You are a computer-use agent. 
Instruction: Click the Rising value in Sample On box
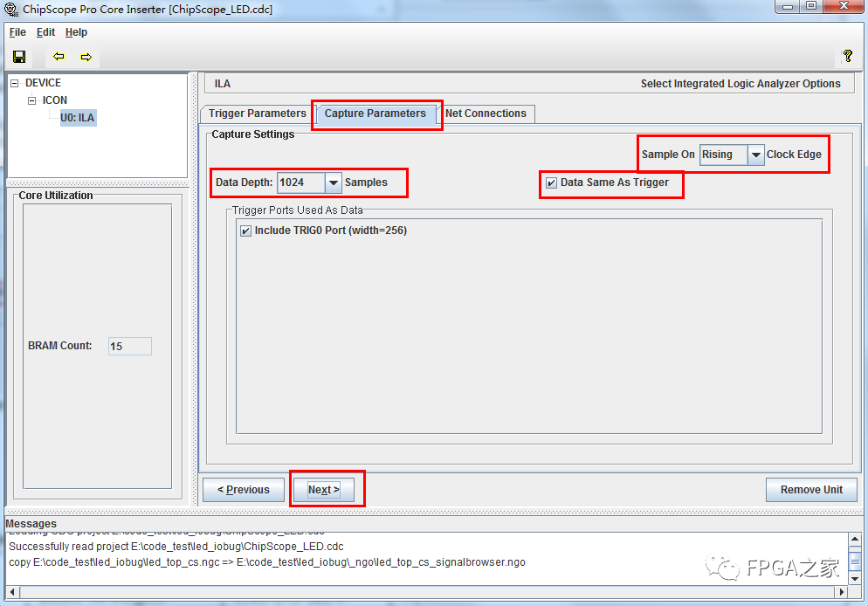pos(724,155)
